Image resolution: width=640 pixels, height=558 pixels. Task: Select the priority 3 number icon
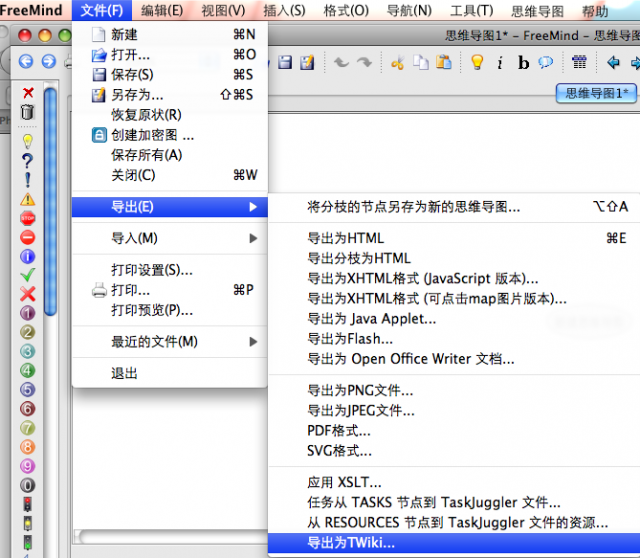point(27,351)
